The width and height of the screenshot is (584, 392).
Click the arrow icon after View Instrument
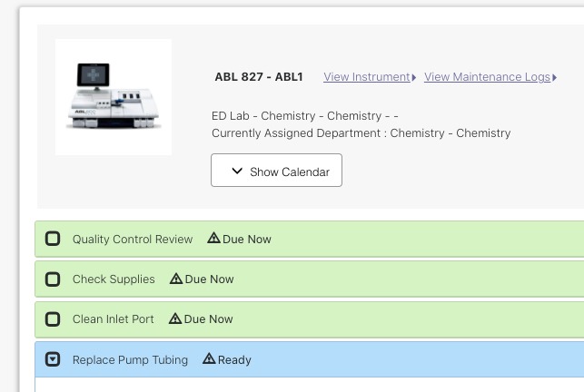click(x=414, y=77)
